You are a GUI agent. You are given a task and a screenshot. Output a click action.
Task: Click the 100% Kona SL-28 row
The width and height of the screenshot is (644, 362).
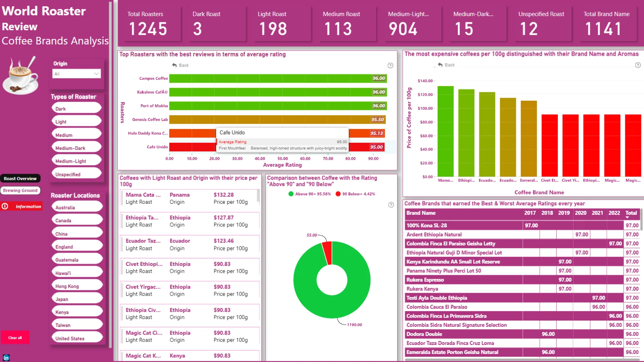tap(523, 225)
